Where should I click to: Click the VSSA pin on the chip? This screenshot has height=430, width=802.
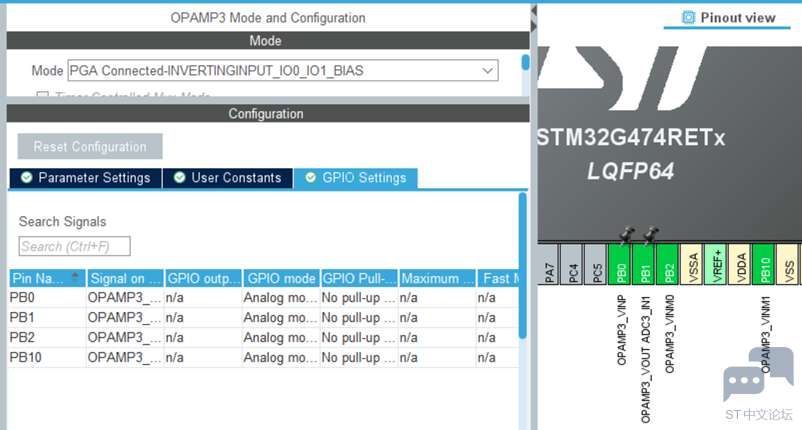click(x=692, y=264)
